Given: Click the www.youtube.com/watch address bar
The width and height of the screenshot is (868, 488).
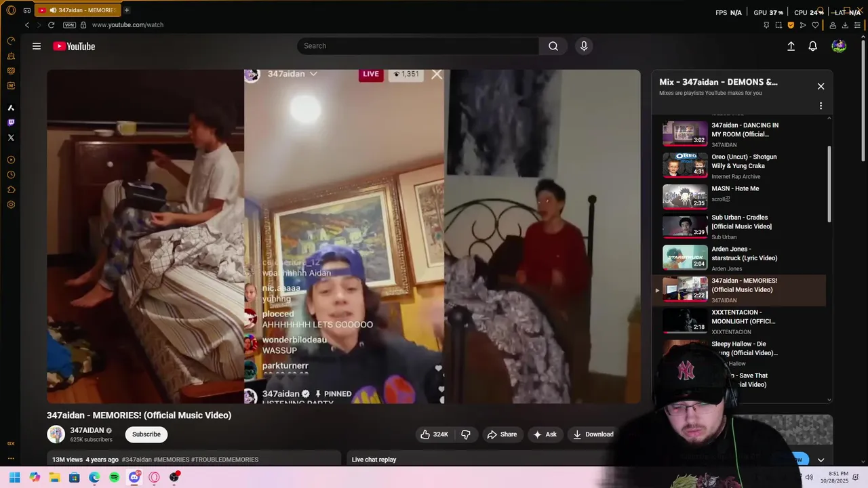Looking at the screenshot, I should [x=127, y=25].
